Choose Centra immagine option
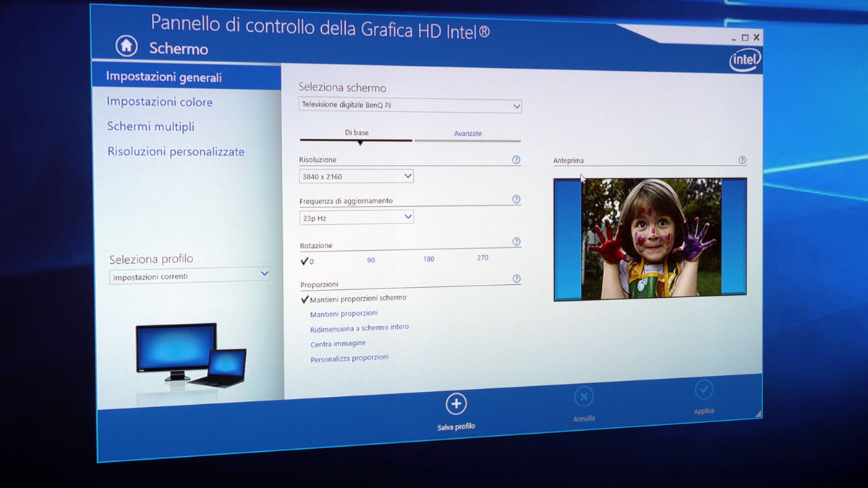The image size is (868, 488). 338,343
